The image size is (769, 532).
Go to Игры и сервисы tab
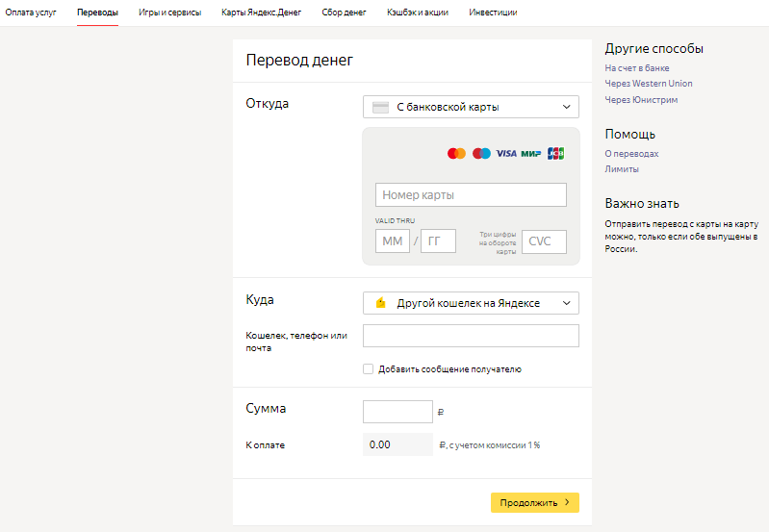click(169, 13)
